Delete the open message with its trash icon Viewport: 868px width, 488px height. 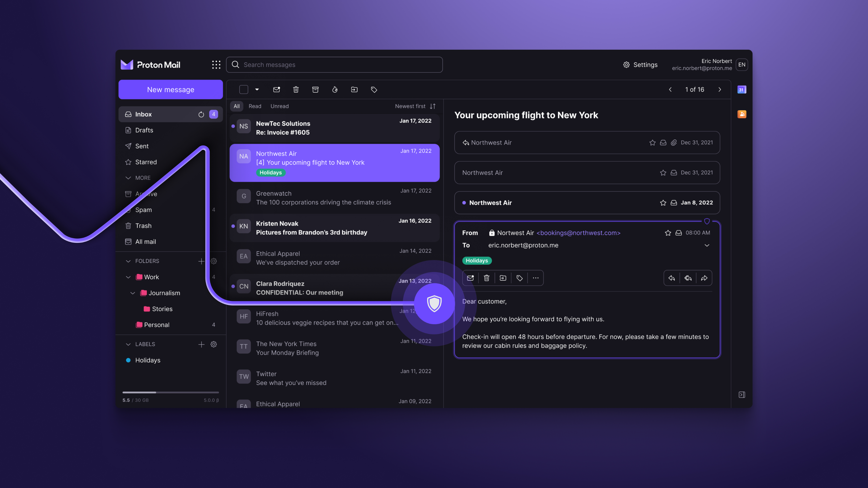[x=487, y=278]
